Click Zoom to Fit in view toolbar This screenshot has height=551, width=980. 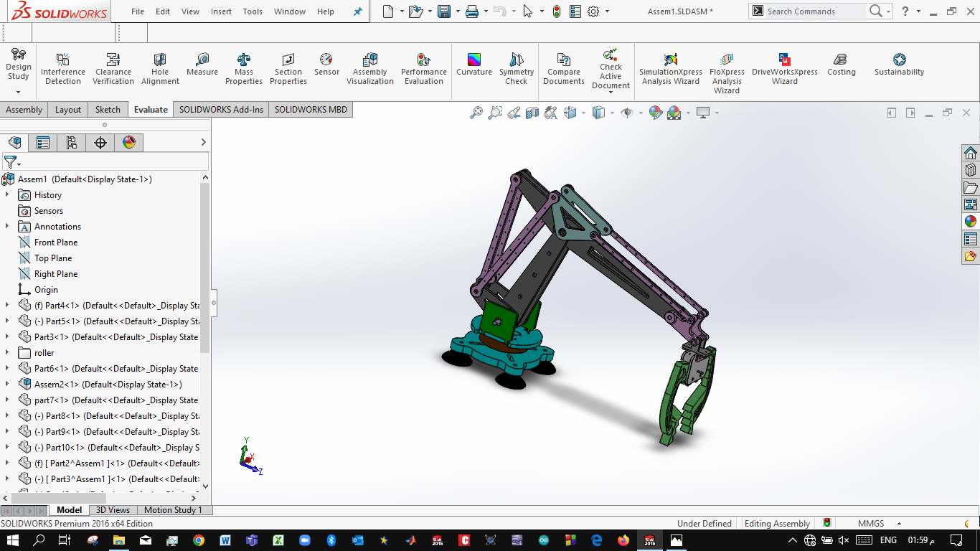click(476, 113)
